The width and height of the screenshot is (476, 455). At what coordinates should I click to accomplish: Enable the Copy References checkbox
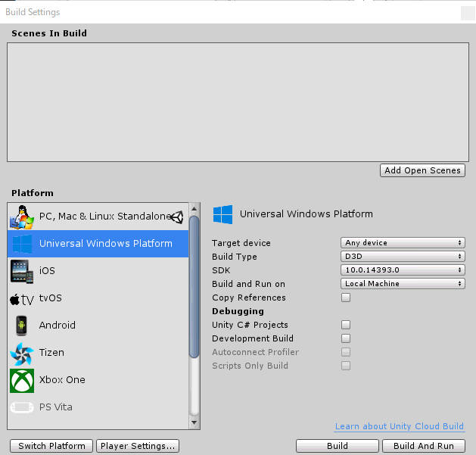[346, 298]
